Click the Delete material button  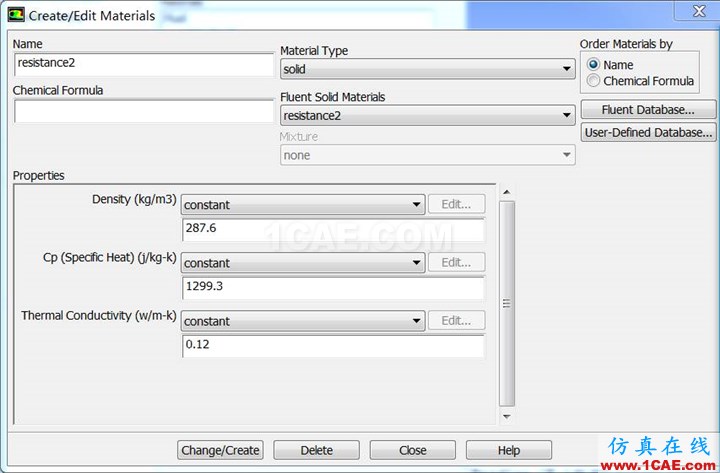tap(316, 450)
